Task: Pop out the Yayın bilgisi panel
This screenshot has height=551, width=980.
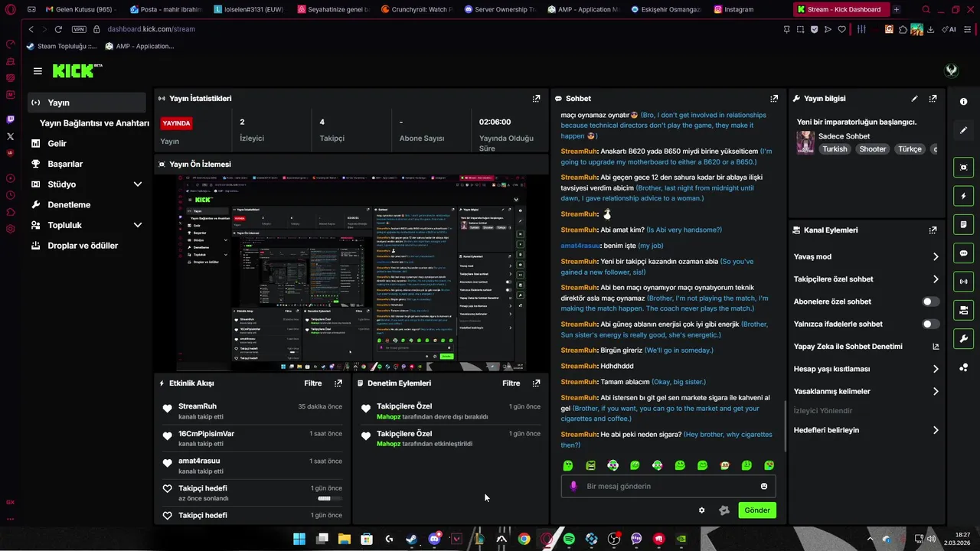Action: pyautogui.click(x=933, y=99)
